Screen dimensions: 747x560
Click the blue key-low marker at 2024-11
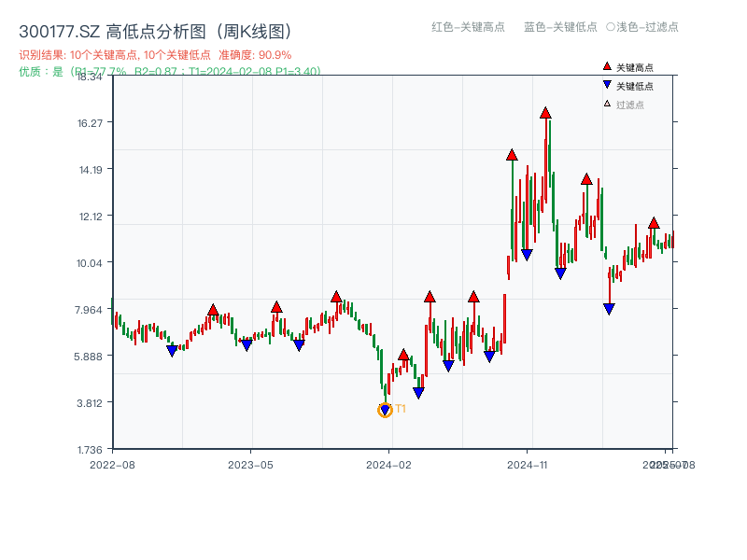[x=527, y=255]
